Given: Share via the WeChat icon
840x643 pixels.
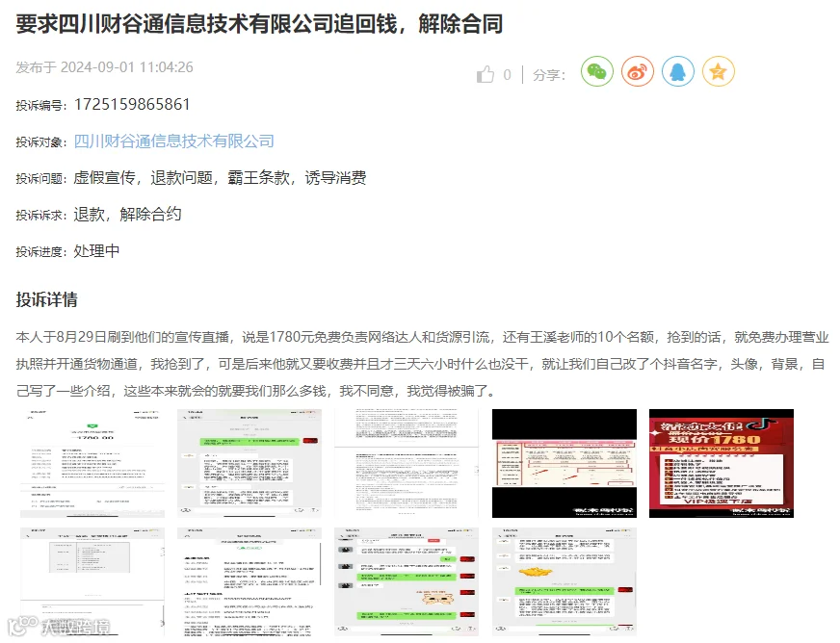Looking at the screenshot, I should click(597, 71).
